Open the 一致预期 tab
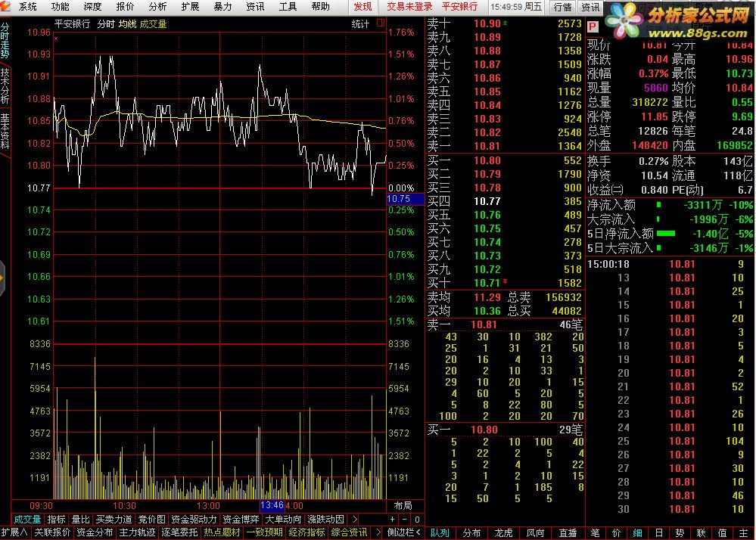Viewport: 756px width, 540px height. click(264, 532)
